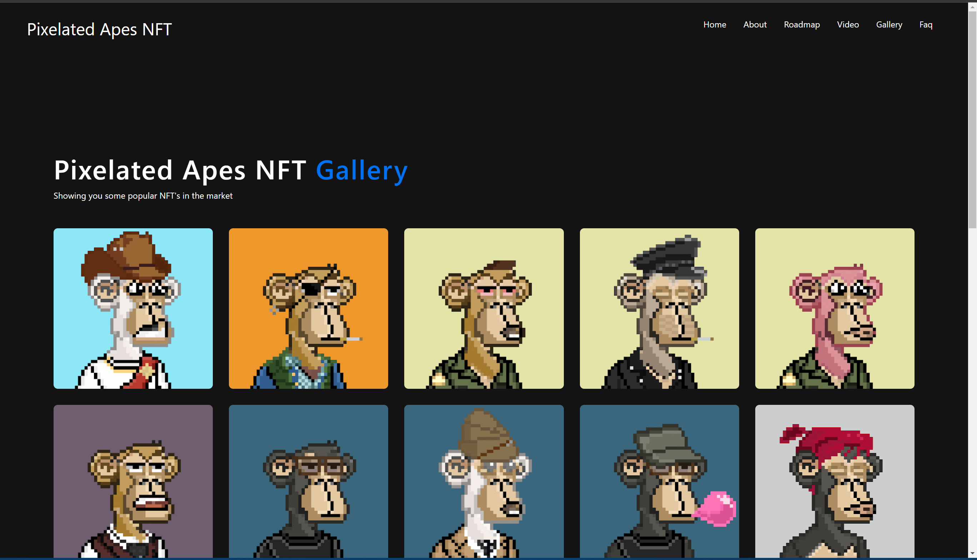Open the cowboy hat ape thumbnail
This screenshot has height=560, width=977.
coord(133,308)
